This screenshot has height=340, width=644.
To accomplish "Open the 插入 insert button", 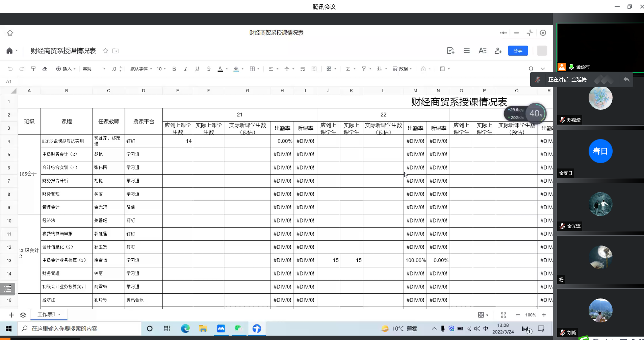I will click(x=66, y=69).
